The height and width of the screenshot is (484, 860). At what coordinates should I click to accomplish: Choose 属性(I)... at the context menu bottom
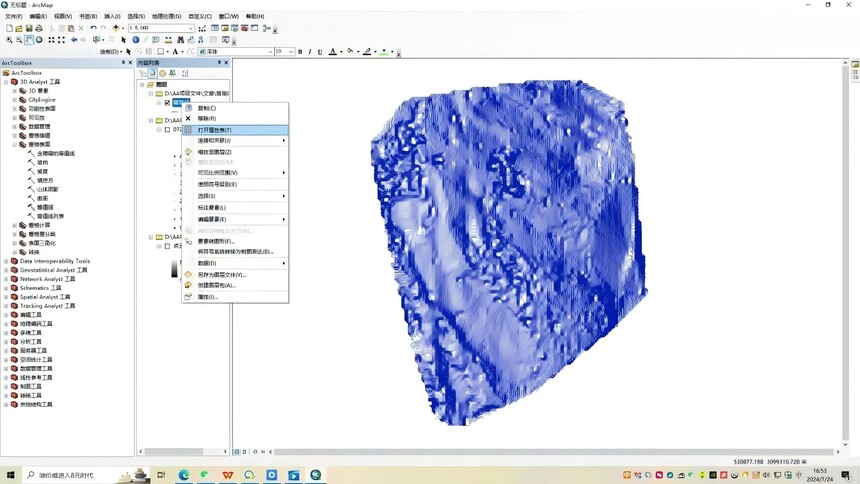click(x=235, y=297)
